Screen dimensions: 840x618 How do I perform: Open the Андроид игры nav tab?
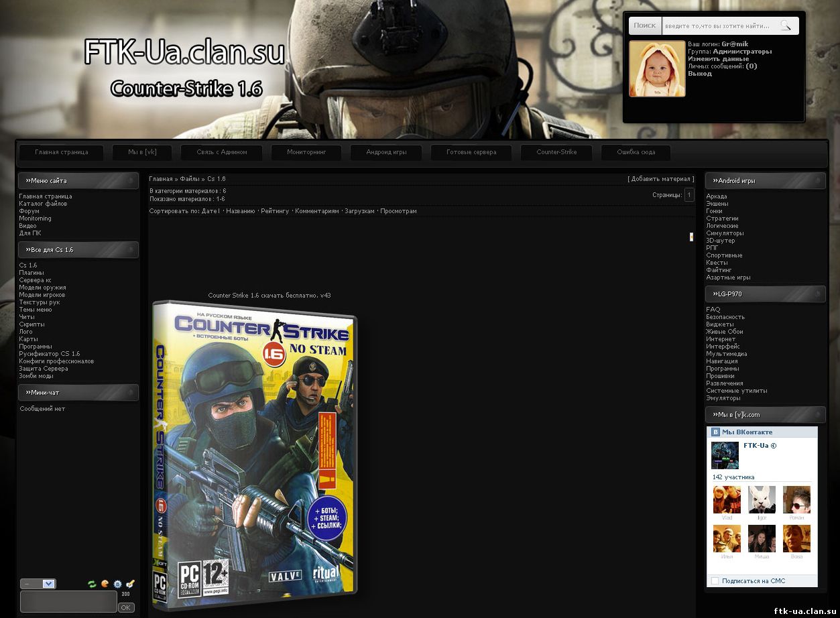pos(386,152)
